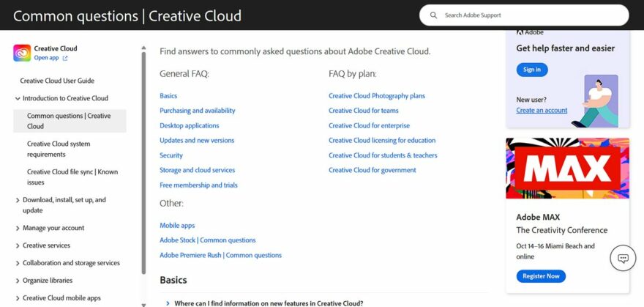Viewport: 644px width, 307px height.
Task: Click the Sign in button
Action: (532, 70)
